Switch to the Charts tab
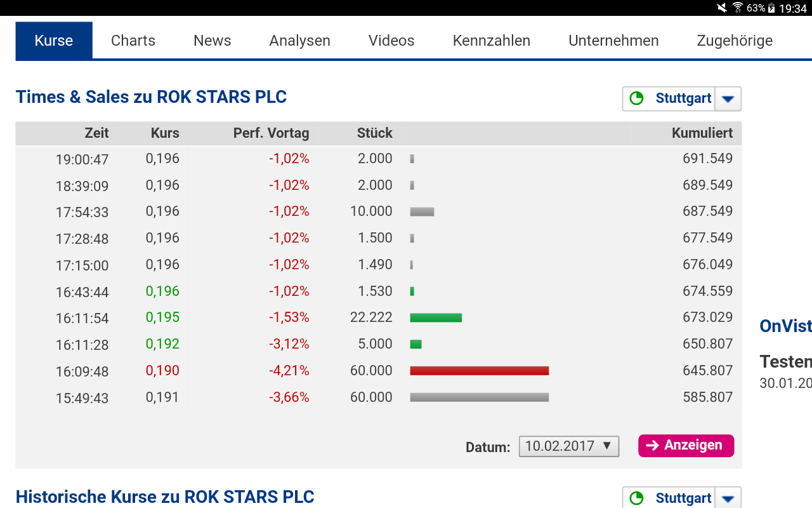Screen dimensions: 812x508 (x=133, y=41)
